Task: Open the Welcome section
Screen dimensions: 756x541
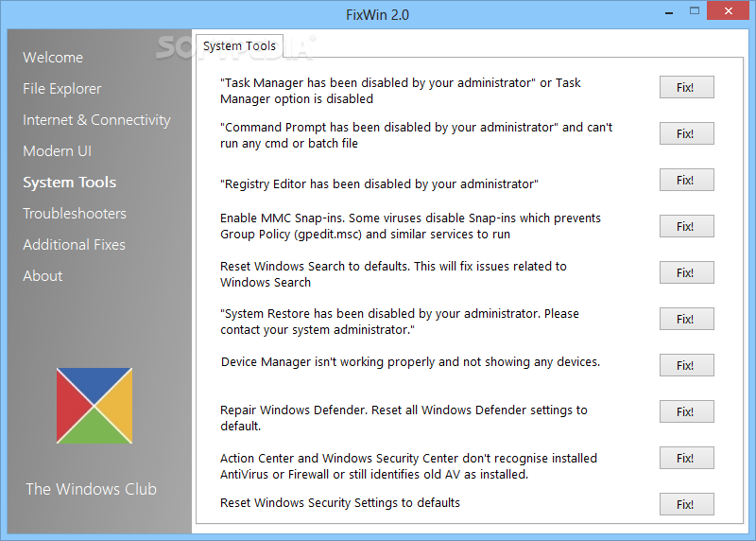Action: [x=53, y=58]
